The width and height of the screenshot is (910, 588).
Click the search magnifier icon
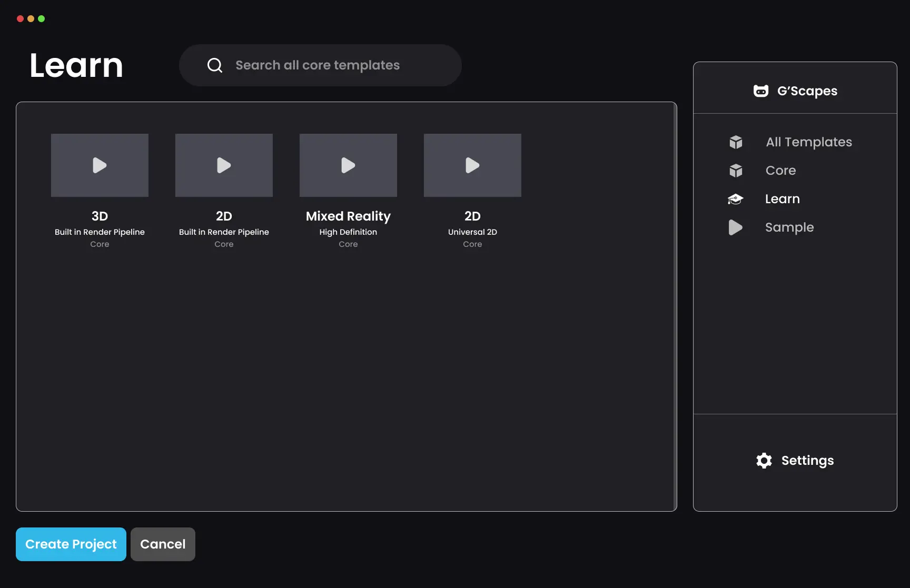point(215,65)
